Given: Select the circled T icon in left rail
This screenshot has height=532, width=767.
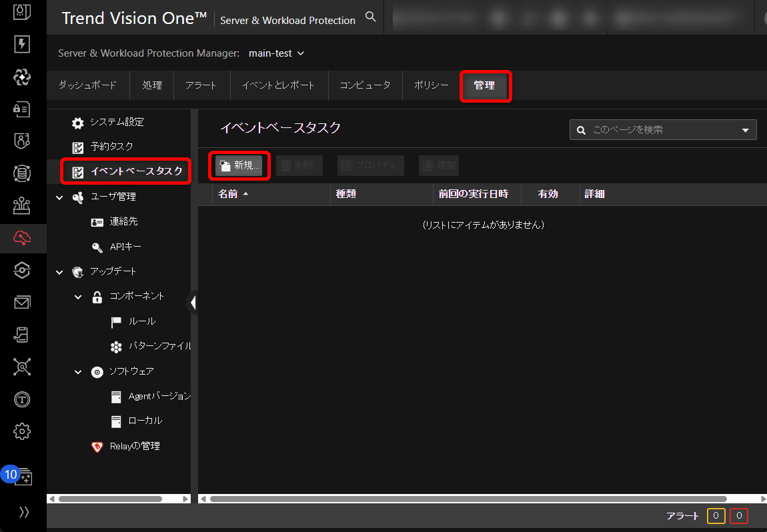Looking at the screenshot, I should [22, 399].
